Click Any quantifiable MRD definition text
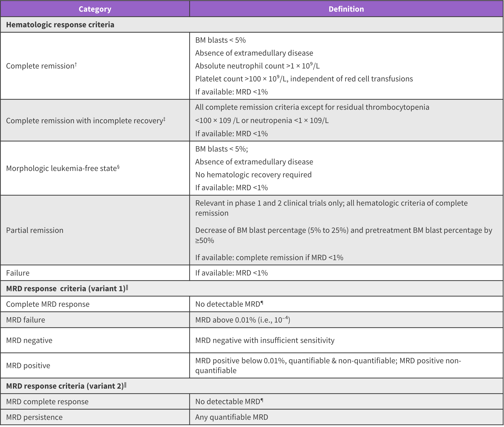The width and height of the screenshot is (504, 427). pos(232,417)
